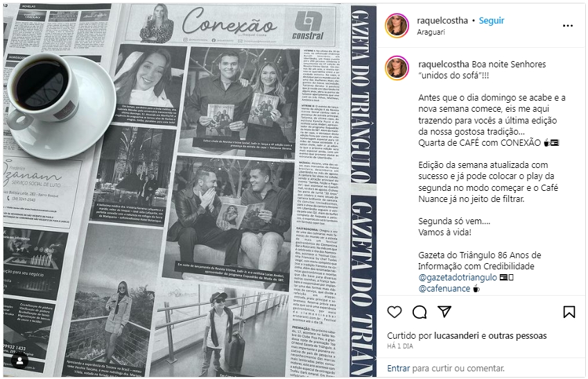Viewport: 588px width, 379px height.
Task: Click the HÁ 1 DIA timestamp
Action: [400, 346]
